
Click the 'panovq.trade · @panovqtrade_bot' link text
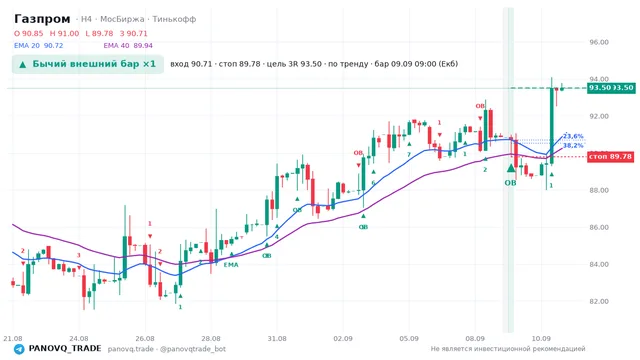coord(167,349)
